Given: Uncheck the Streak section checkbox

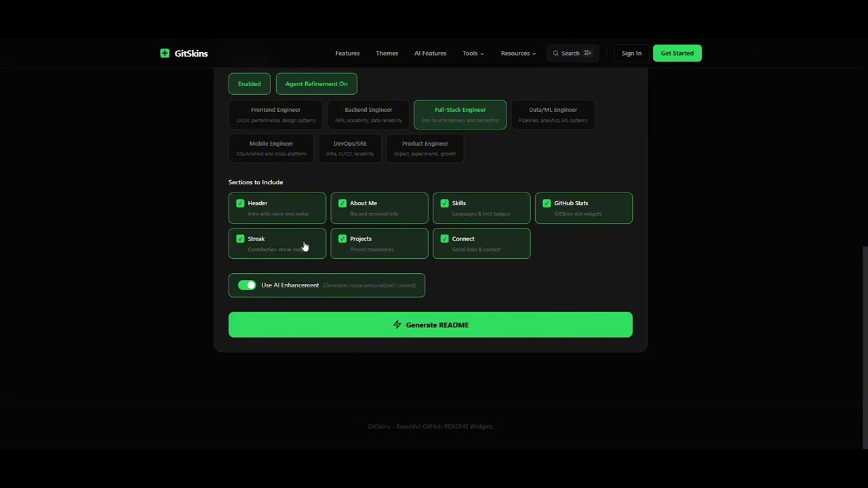Looking at the screenshot, I should [240, 239].
